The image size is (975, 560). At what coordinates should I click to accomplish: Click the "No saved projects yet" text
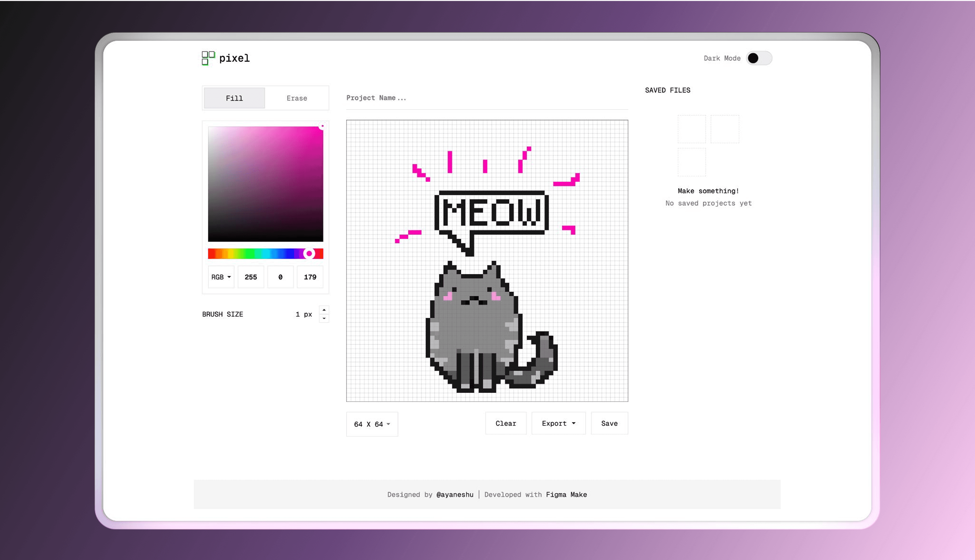[709, 203]
